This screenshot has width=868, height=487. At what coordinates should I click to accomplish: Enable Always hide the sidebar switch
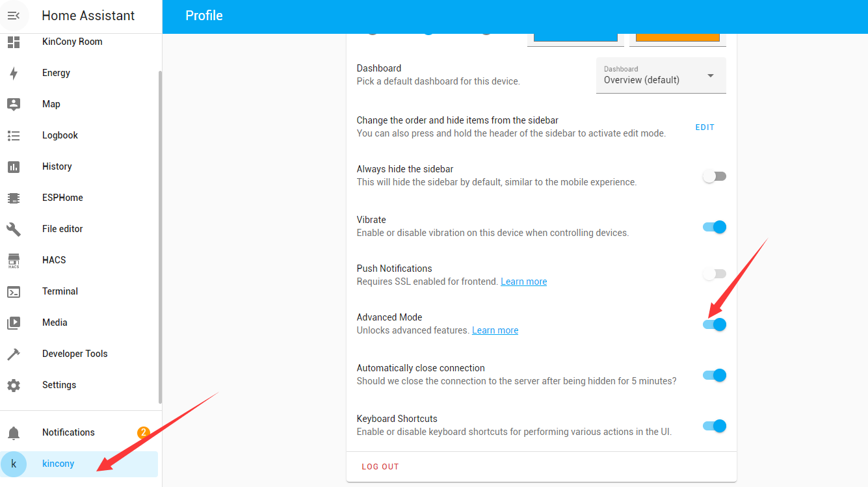point(715,176)
